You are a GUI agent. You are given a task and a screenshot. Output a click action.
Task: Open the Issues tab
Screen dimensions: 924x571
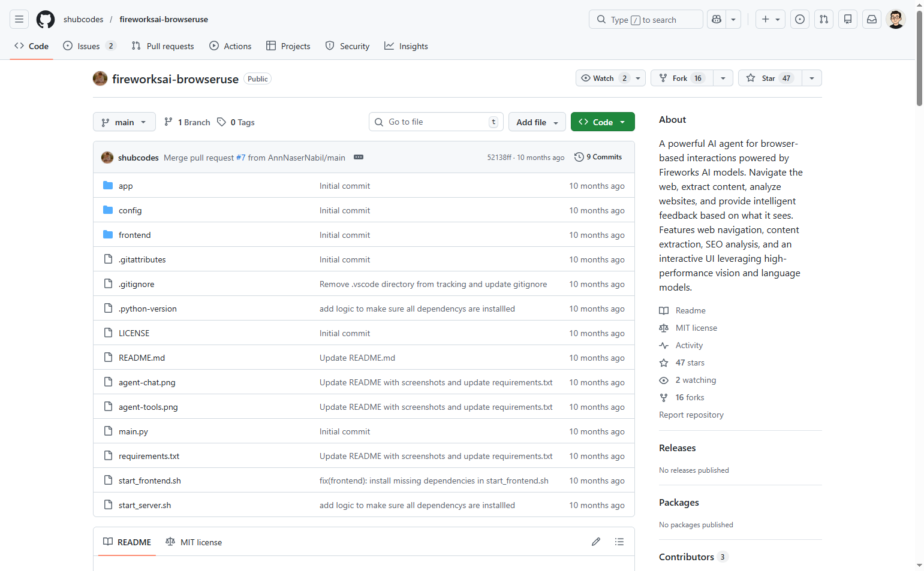coord(89,46)
